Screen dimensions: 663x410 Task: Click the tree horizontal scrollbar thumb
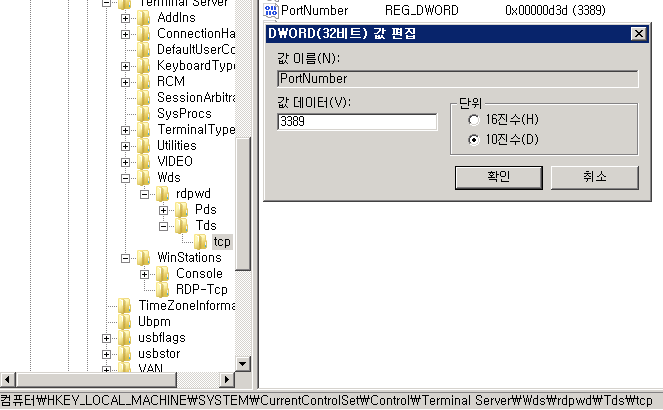[96, 380]
